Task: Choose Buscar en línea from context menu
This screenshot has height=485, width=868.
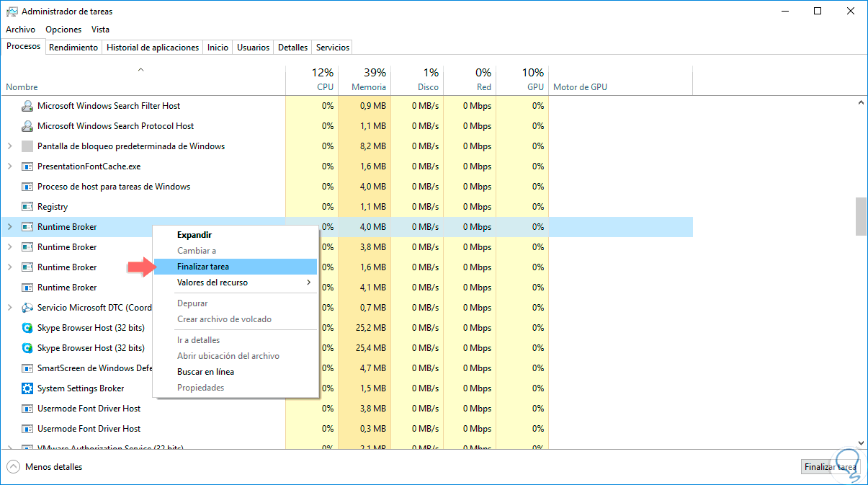Action: 205,372
